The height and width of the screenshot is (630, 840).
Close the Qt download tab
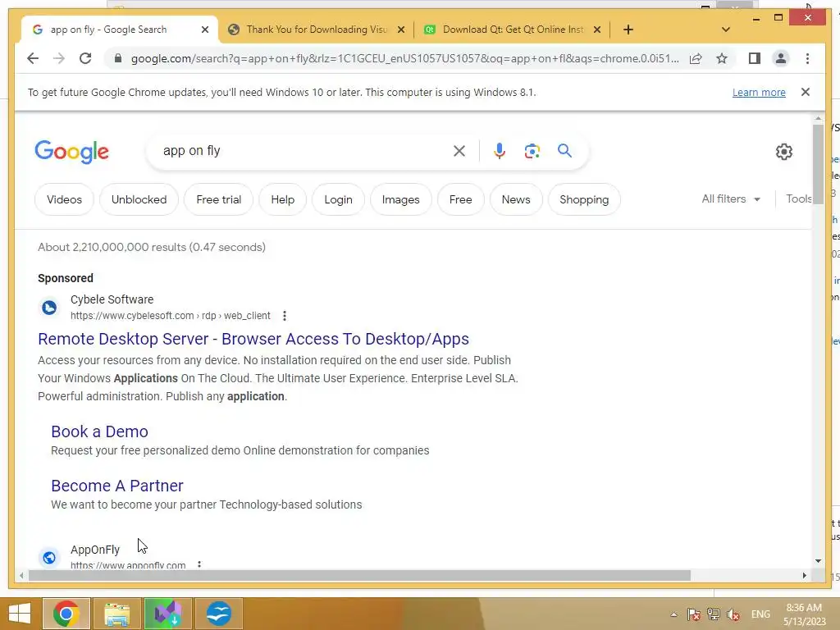tap(597, 30)
